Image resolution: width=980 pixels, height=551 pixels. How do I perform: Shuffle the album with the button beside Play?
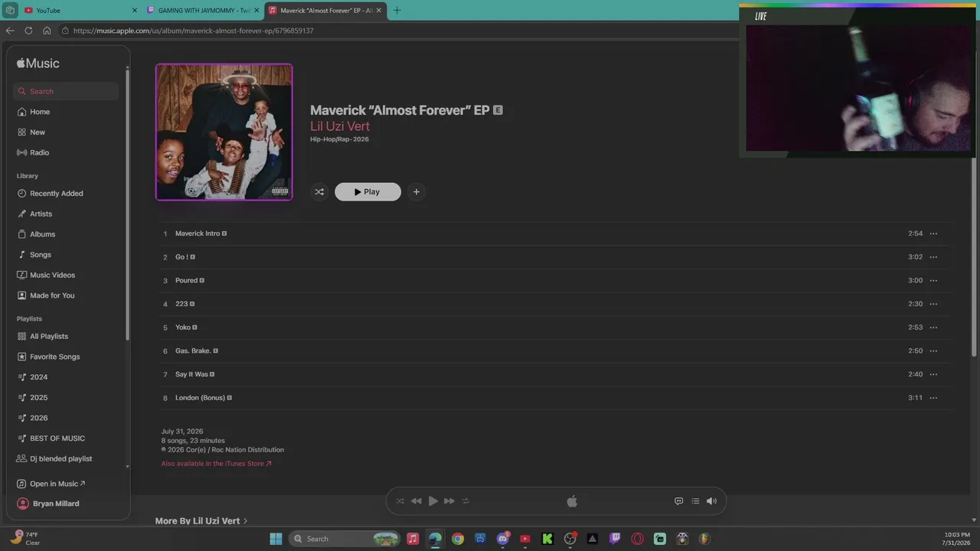pyautogui.click(x=319, y=192)
